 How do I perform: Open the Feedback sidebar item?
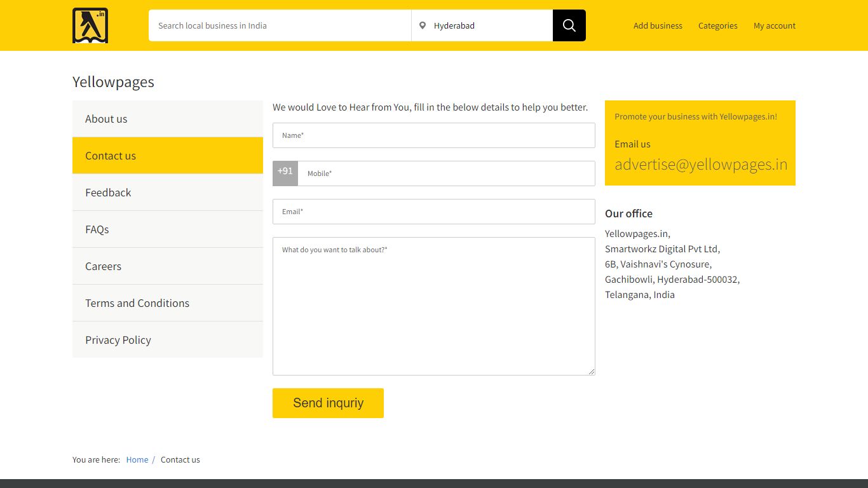pos(168,193)
